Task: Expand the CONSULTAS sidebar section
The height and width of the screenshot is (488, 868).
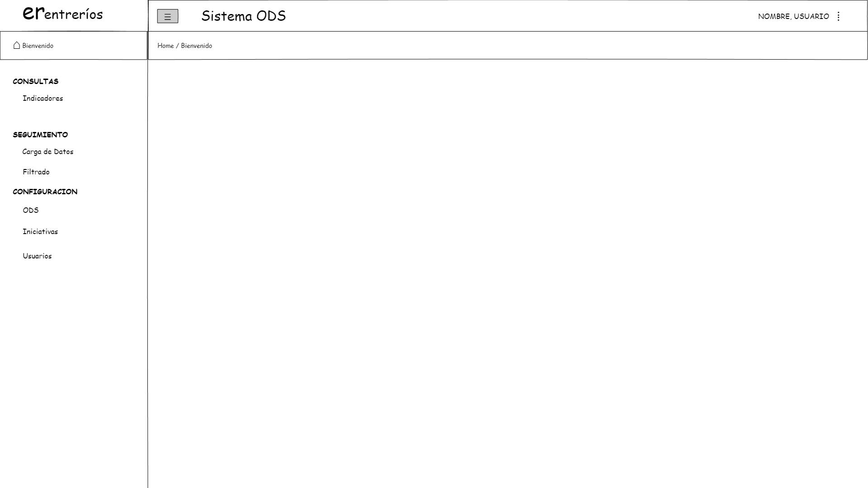Action: click(x=36, y=81)
